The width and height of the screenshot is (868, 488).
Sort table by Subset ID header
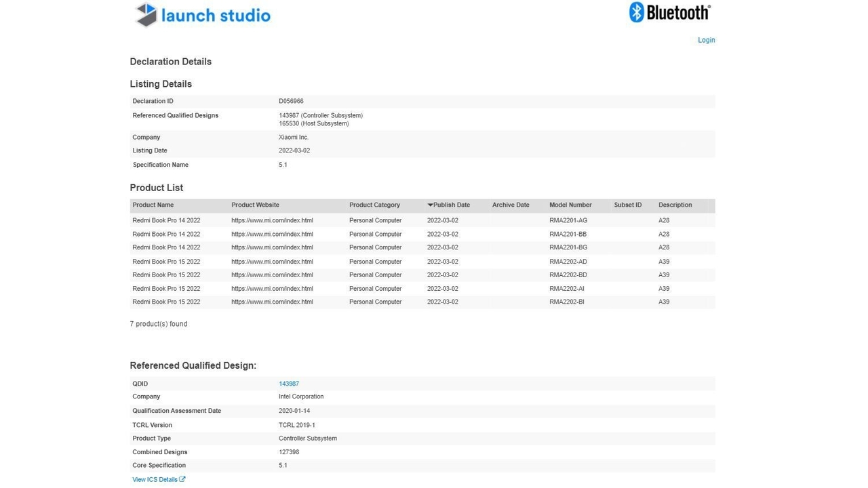628,205
